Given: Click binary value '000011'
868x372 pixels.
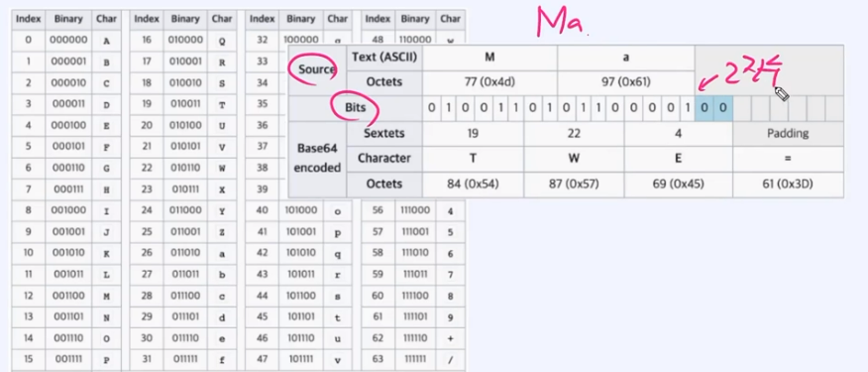Looking at the screenshot, I should point(68,104).
